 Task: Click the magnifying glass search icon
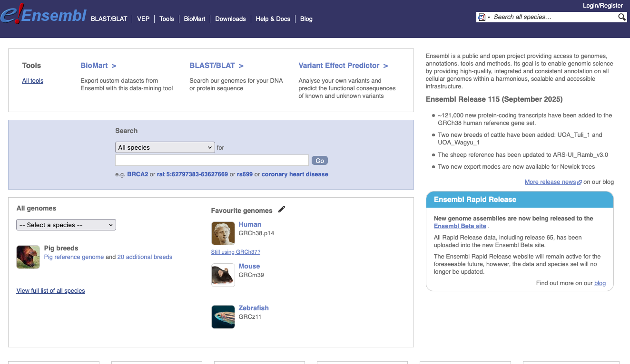click(x=621, y=17)
